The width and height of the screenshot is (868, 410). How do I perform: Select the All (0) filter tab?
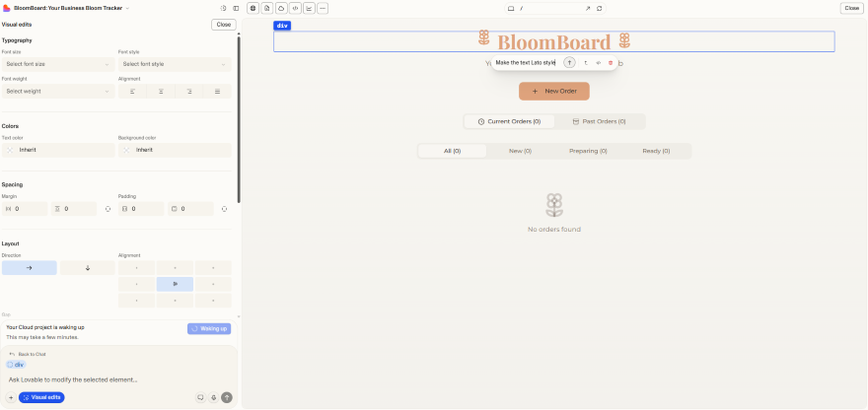click(x=453, y=151)
